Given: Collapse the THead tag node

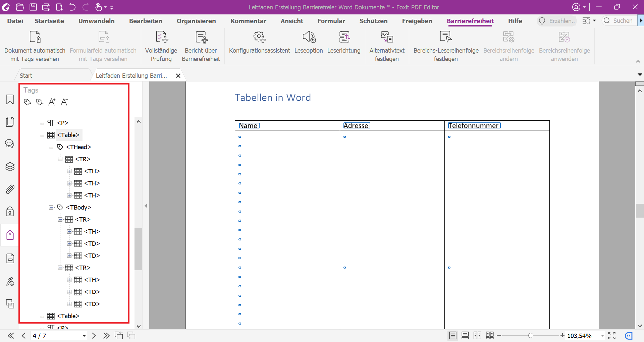Looking at the screenshot, I should (x=51, y=147).
